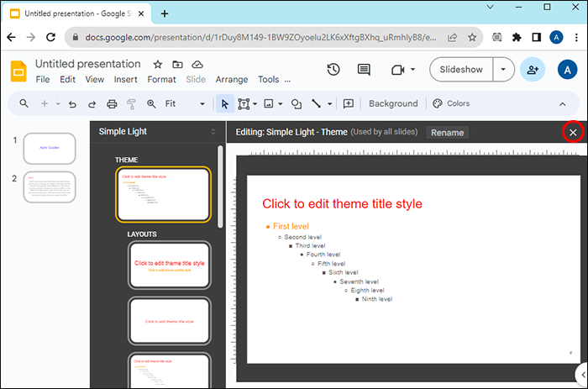Open the line tool dropdown arrow

click(x=329, y=104)
